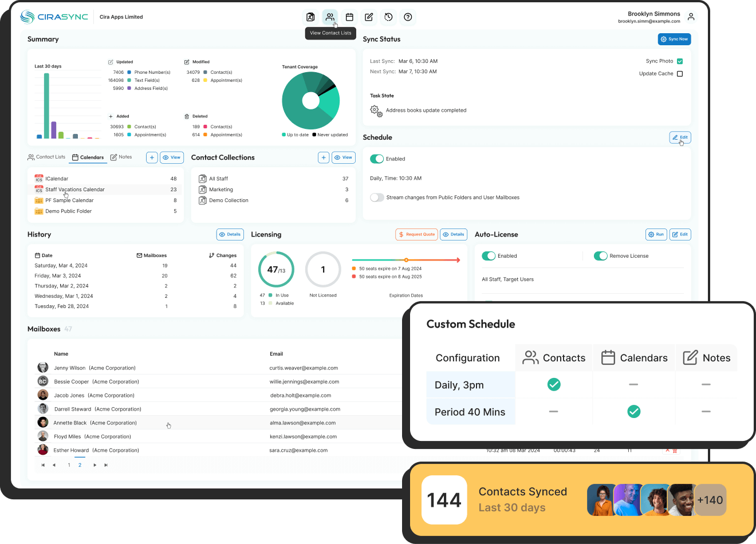This screenshot has width=756, height=544.
Task: Open the help question mark icon
Action: point(408,17)
